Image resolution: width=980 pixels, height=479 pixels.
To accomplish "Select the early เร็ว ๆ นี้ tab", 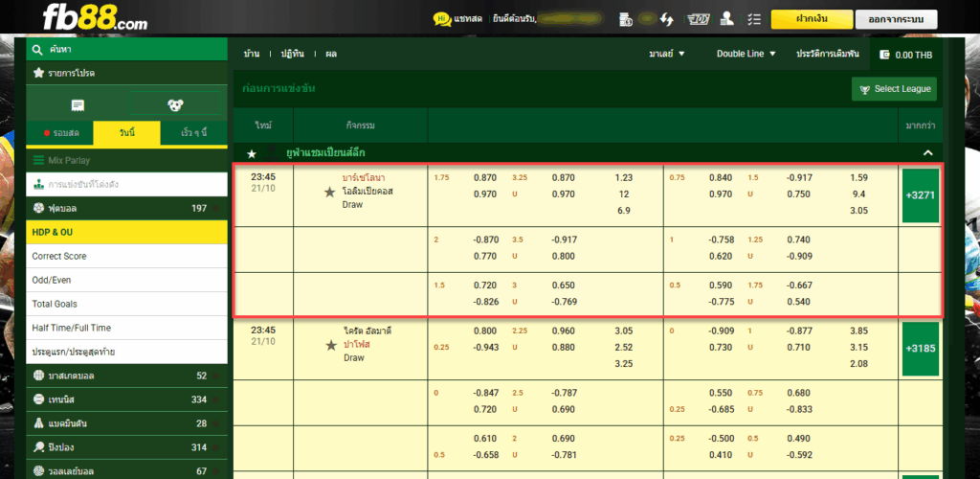I will [x=193, y=133].
